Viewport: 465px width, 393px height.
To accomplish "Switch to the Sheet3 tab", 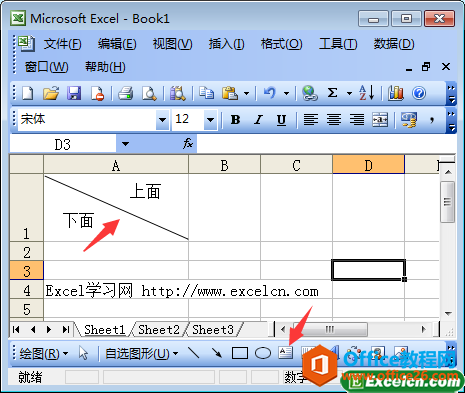I will 213,330.
